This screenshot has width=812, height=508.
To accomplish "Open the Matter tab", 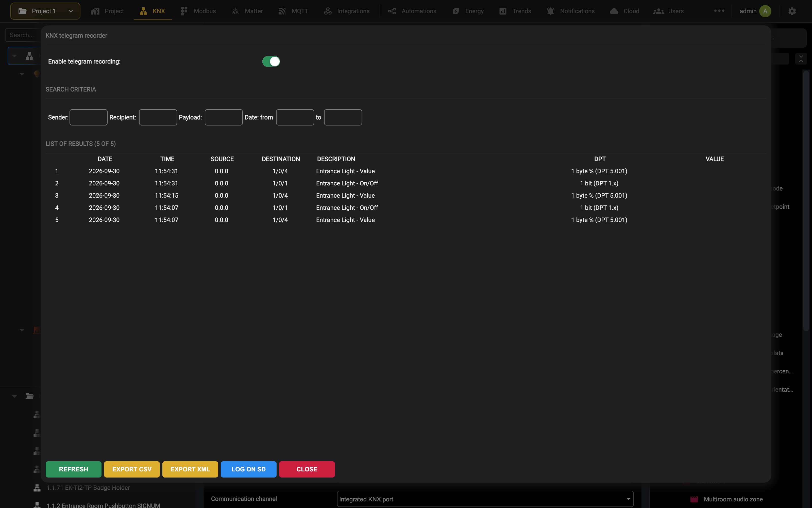I will (247, 11).
